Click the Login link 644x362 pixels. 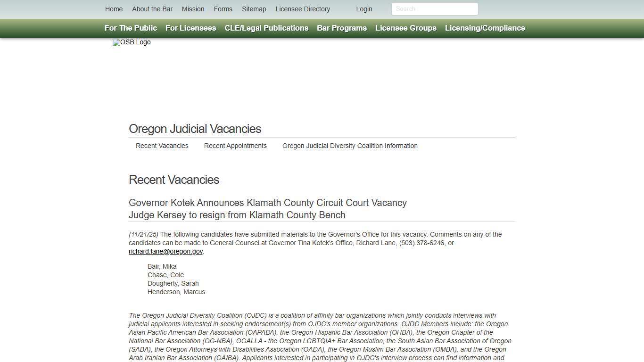[x=364, y=9]
